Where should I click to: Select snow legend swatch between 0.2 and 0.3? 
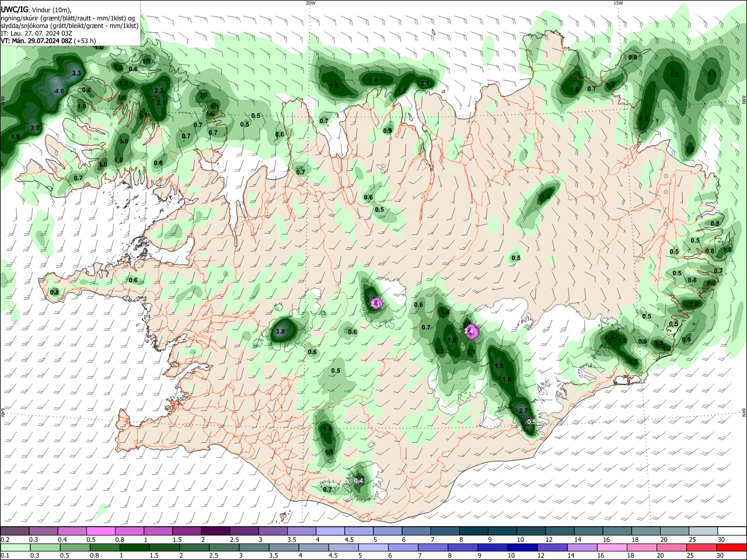[x=15, y=531]
